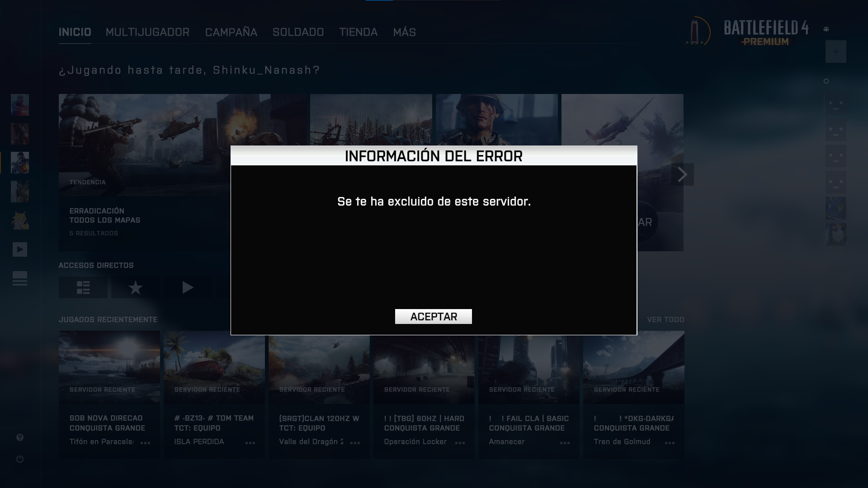Open the TIENDA tab
This screenshot has height=488, width=868.
point(358,32)
